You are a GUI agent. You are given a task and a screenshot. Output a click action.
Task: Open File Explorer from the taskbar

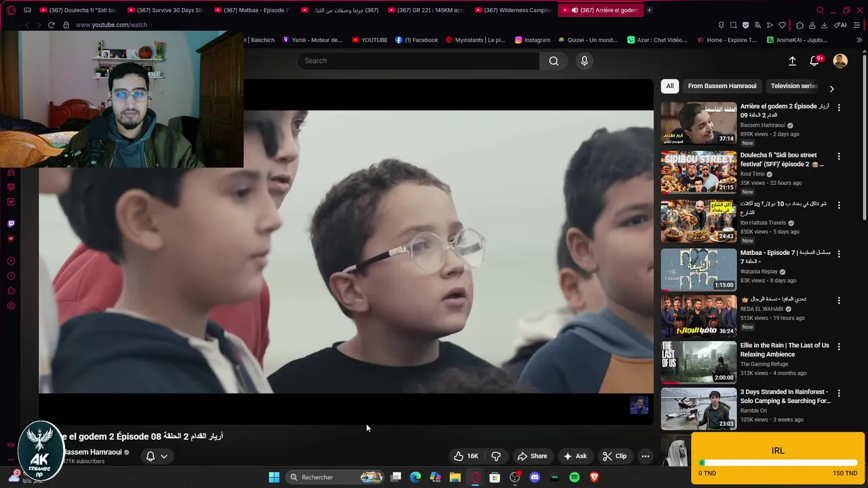point(455,477)
